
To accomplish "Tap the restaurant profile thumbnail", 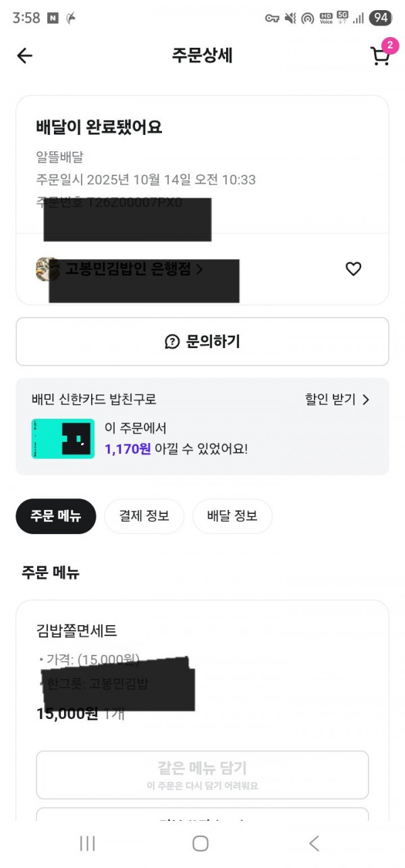I will coord(47,269).
